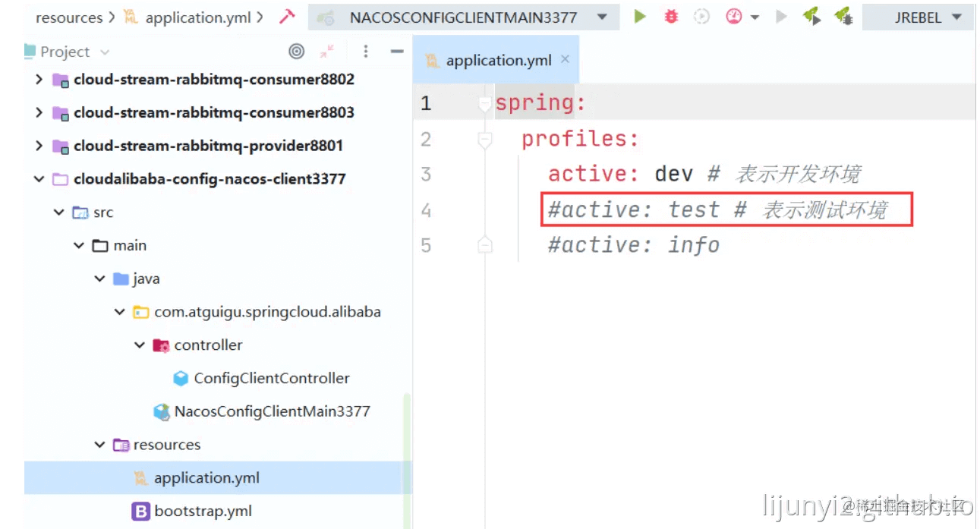Image resolution: width=980 pixels, height=529 pixels.
Task: Start debugging with the red bug icon
Action: (671, 17)
